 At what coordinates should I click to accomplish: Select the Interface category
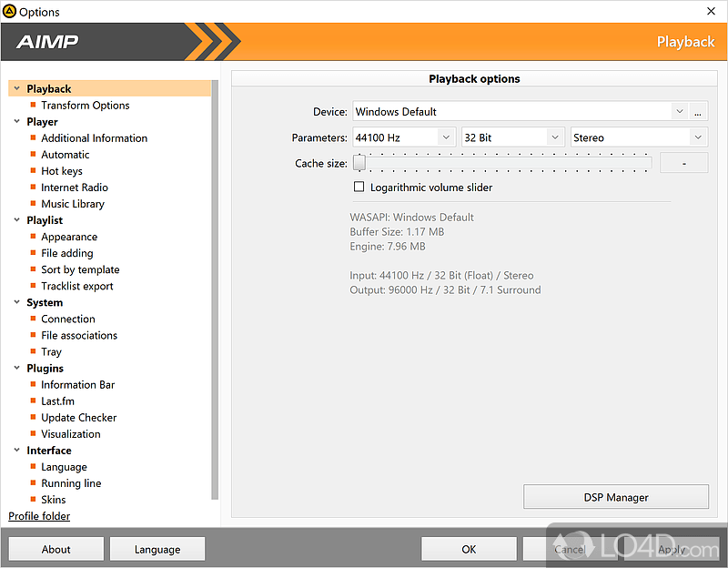49,450
